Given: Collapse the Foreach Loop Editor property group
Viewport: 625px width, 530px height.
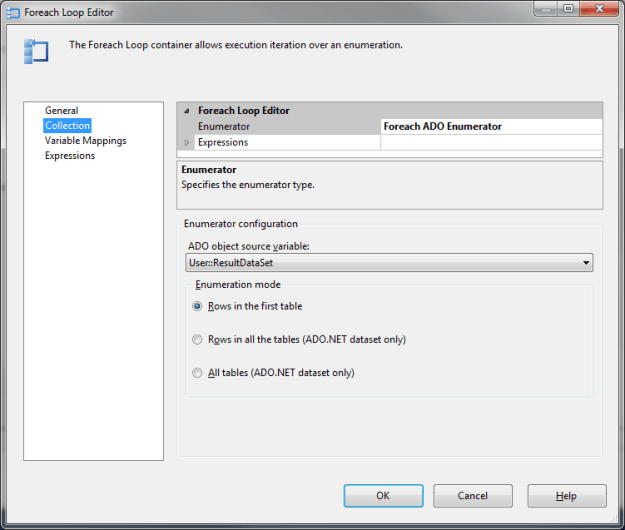Looking at the screenshot, I should [x=187, y=111].
